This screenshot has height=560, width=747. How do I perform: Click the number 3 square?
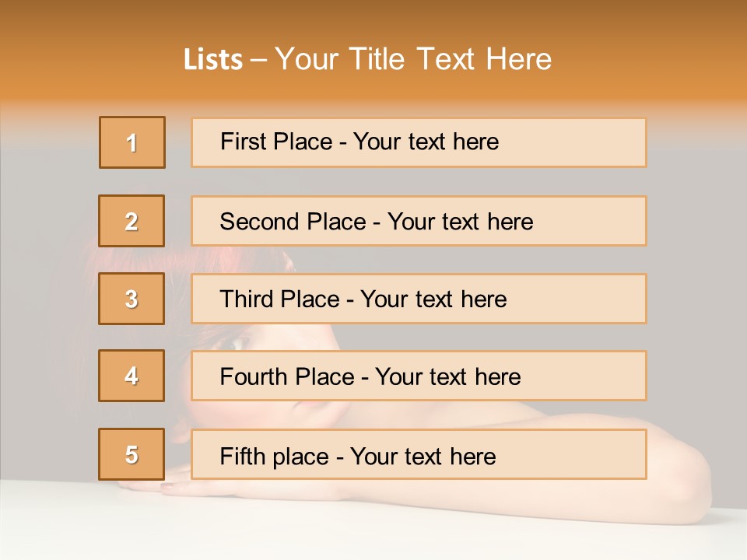[x=132, y=299]
